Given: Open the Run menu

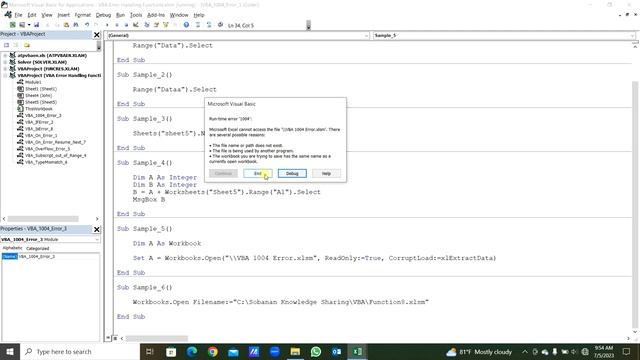Looking at the screenshot, I should (120, 15).
